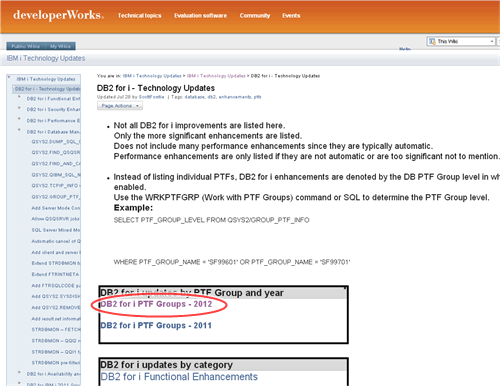The image size is (500, 386).
Task: Open QSYS2.DUMP_SQL tree item
Action: [x=56, y=142]
